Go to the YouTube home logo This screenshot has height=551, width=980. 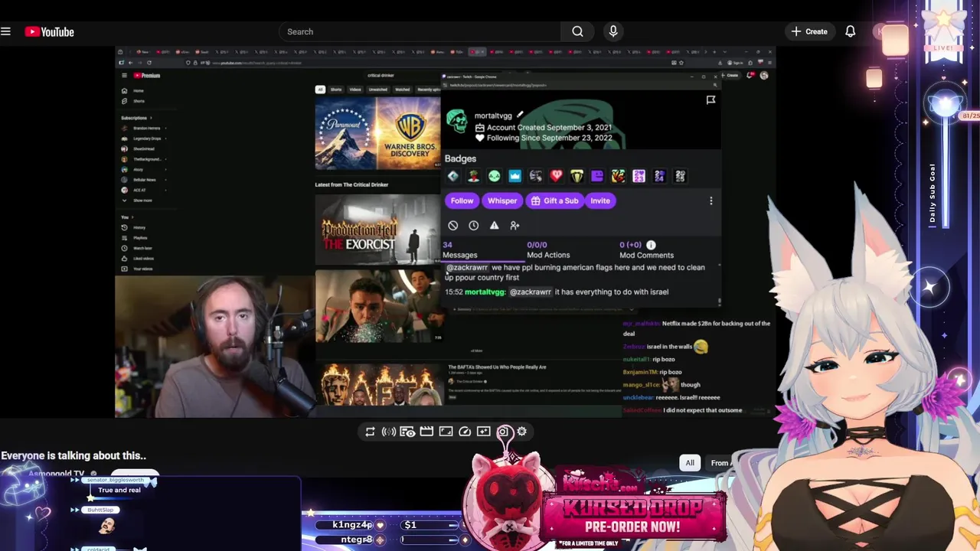(49, 31)
